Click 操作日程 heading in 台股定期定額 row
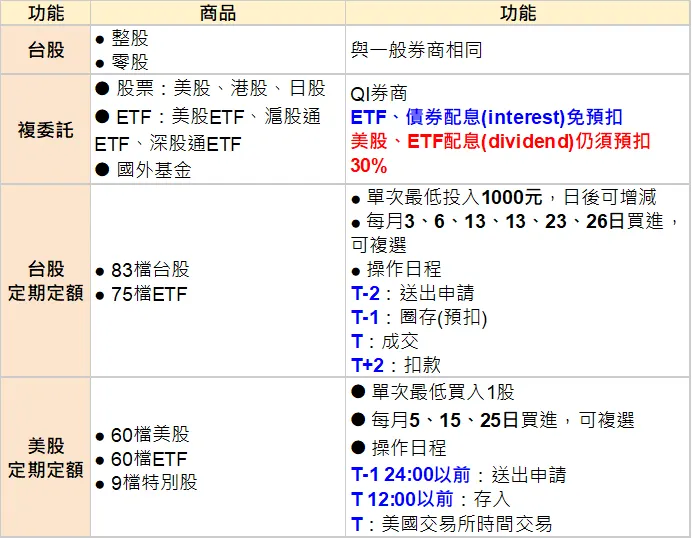The image size is (692, 539). point(404,269)
